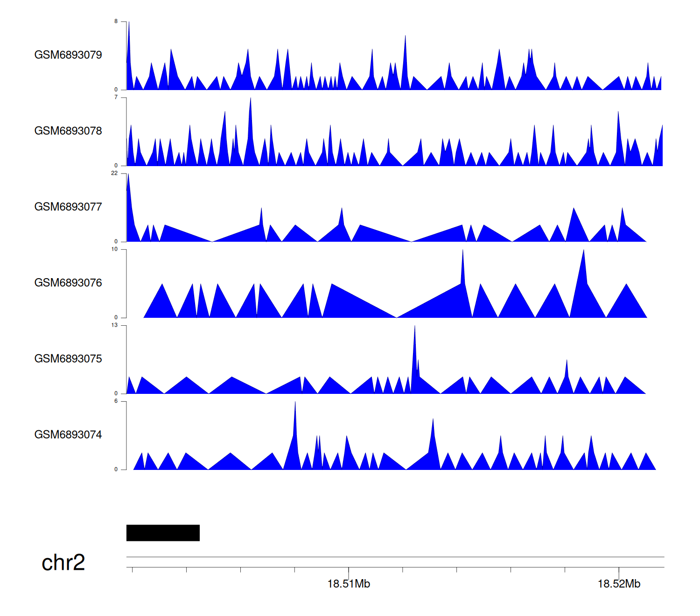Click the y-axis maximum value 13

114,325
